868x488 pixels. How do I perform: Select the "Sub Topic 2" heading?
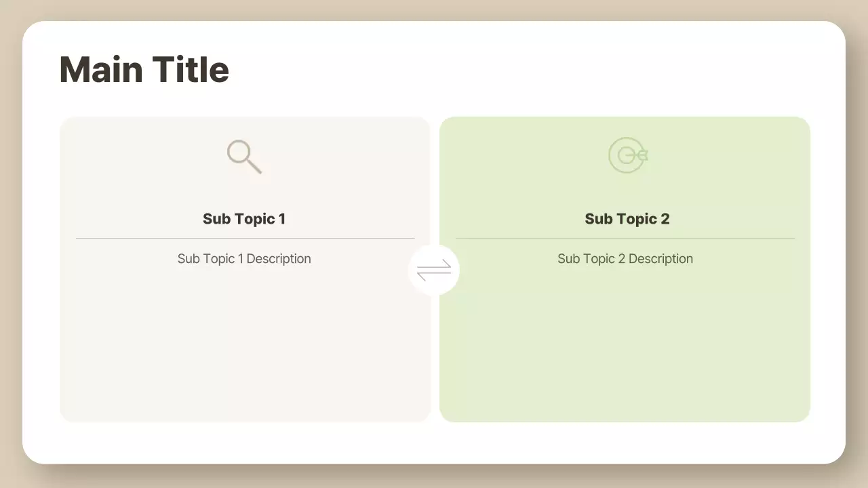(627, 219)
